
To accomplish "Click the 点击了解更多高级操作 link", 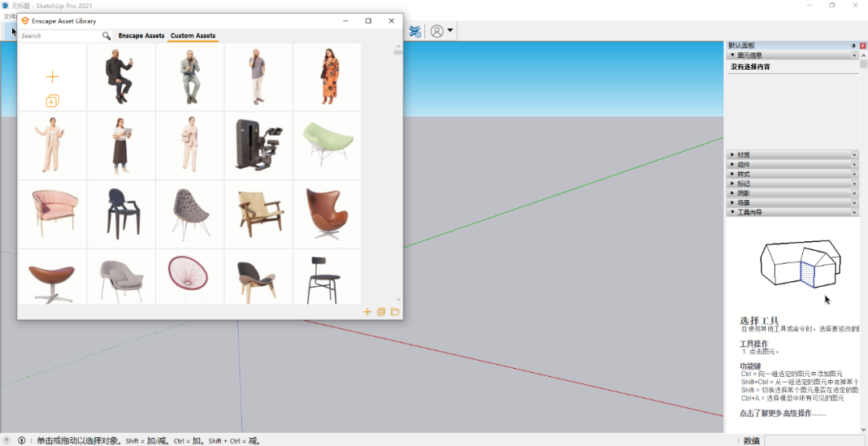I will (x=782, y=414).
